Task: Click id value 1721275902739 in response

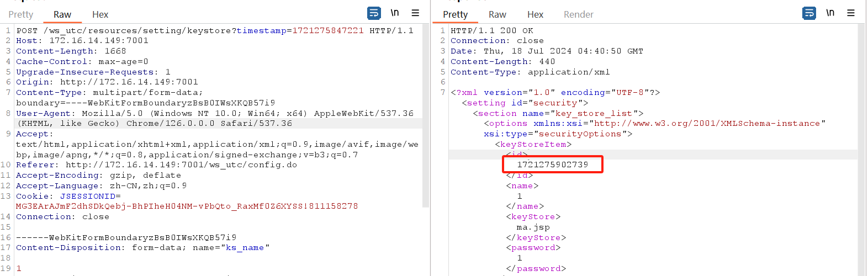Action: (x=553, y=164)
